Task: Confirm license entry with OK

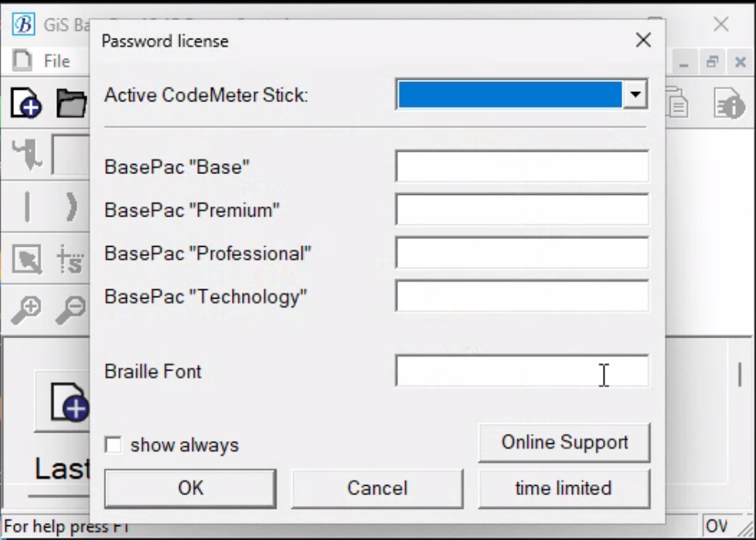Action: 189,488
